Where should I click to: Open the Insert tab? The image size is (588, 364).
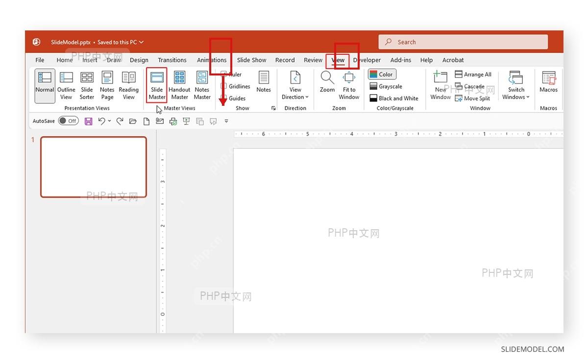(90, 60)
